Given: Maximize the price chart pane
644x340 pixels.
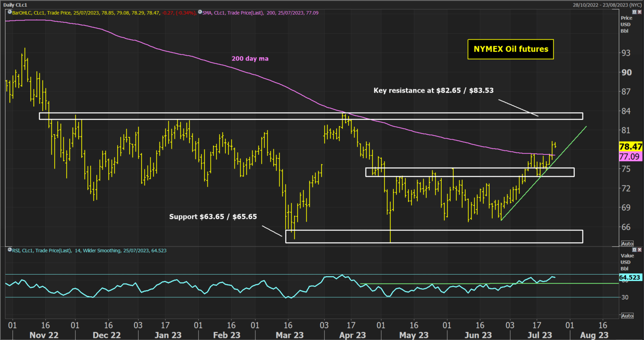Looking at the screenshot, I should pos(634,12).
